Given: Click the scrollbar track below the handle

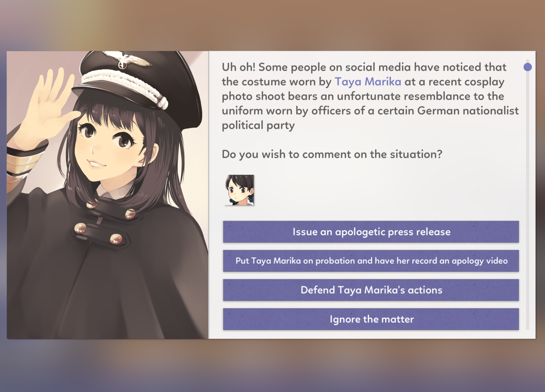Looking at the screenshot, I should (x=528, y=200).
